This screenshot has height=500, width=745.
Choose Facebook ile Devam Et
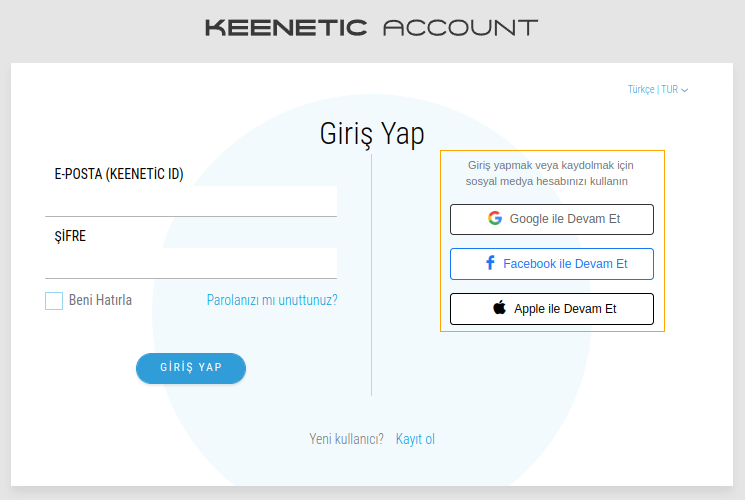click(x=552, y=264)
